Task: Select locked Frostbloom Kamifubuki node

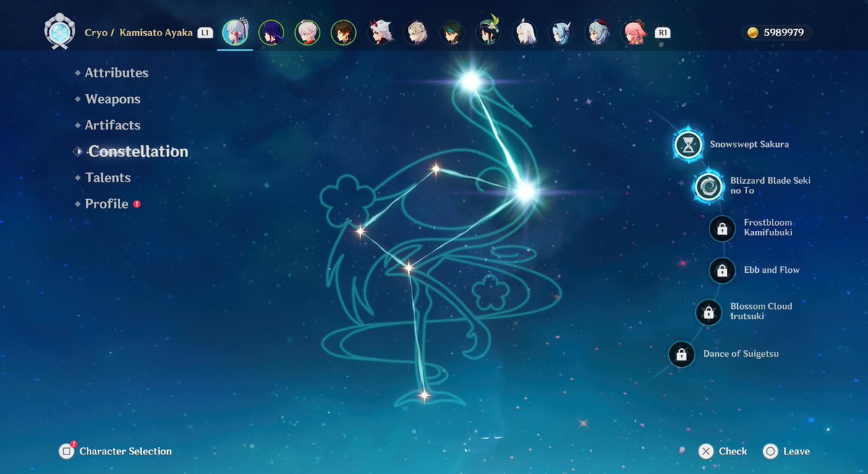Action: coord(722,229)
